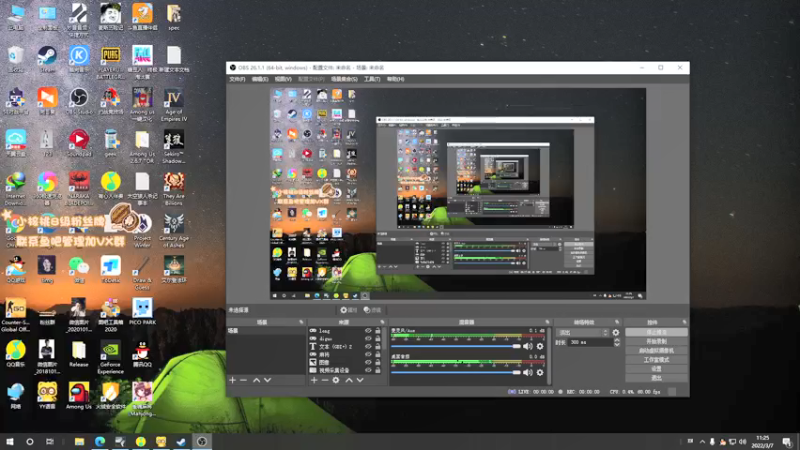Open Steam desktop shortcut
Screen dimensions: 800x450
pos(47,59)
